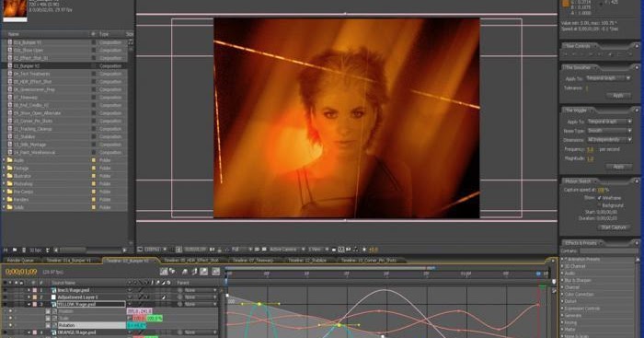Click Effects & Presets panel menu button
Viewport: 644px width, 338px height.
637,242
